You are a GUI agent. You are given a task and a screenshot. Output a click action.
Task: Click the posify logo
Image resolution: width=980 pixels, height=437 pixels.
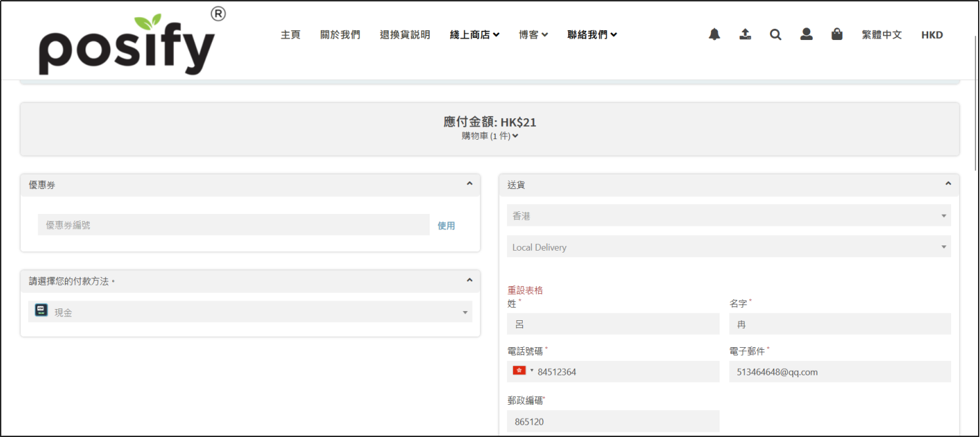[x=133, y=41]
